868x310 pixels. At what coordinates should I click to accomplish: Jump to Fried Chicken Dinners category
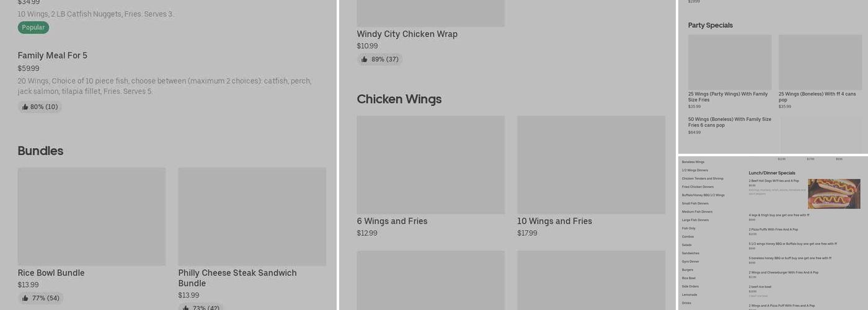(697, 187)
